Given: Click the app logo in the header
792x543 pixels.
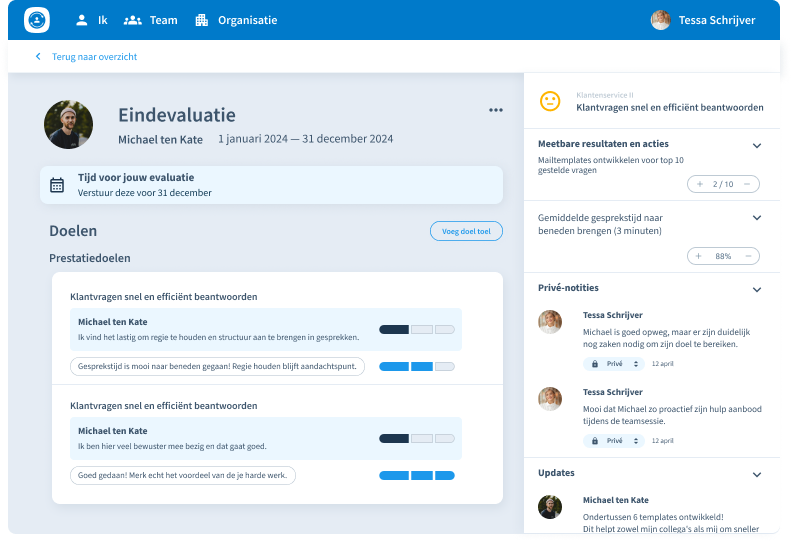Looking at the screenshot, I should 37,20.
